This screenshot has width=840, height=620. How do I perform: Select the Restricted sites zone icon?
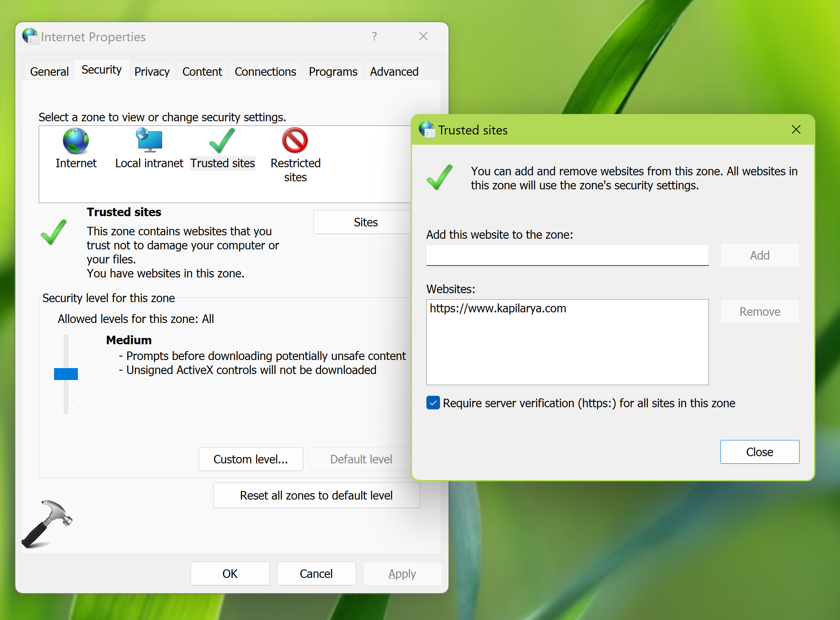tap(295, 140)
